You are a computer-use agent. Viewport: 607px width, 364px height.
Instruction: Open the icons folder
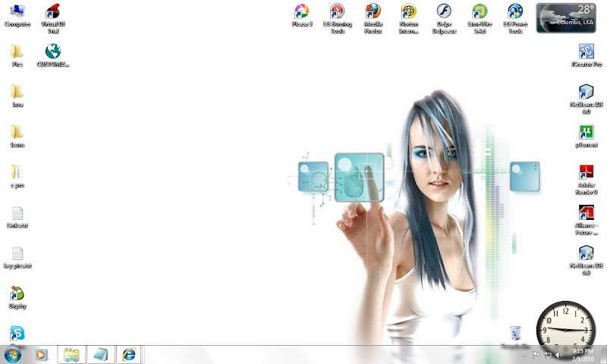coord(17,136)
